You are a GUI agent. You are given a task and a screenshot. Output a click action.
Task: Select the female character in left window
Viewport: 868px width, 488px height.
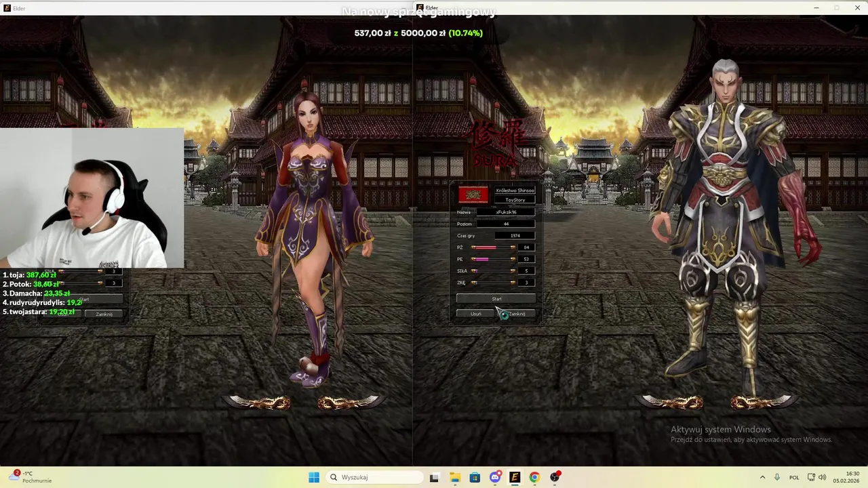313,237
